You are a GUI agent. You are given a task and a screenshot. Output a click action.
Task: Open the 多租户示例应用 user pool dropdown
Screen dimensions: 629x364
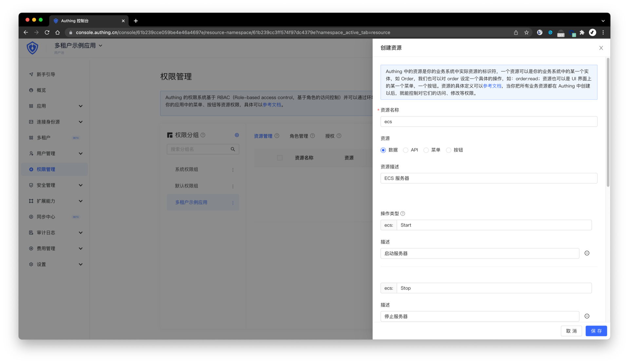pos(79,46)
